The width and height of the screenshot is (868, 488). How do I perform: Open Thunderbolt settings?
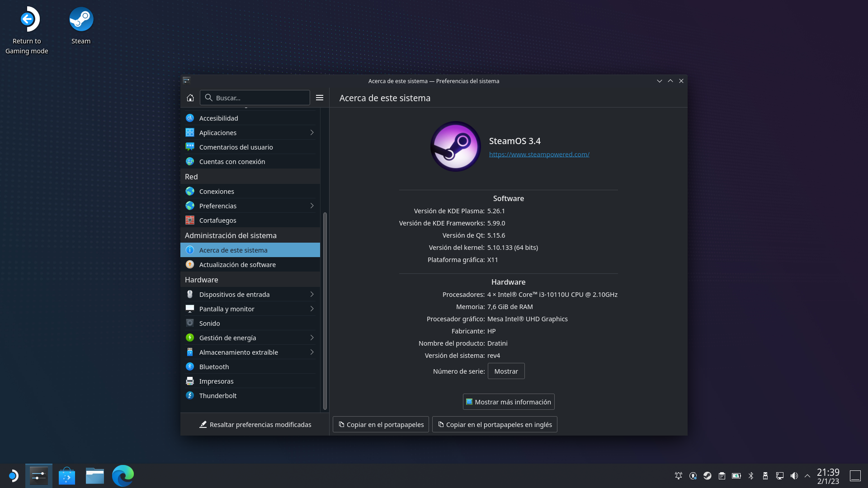pos(218,395)
